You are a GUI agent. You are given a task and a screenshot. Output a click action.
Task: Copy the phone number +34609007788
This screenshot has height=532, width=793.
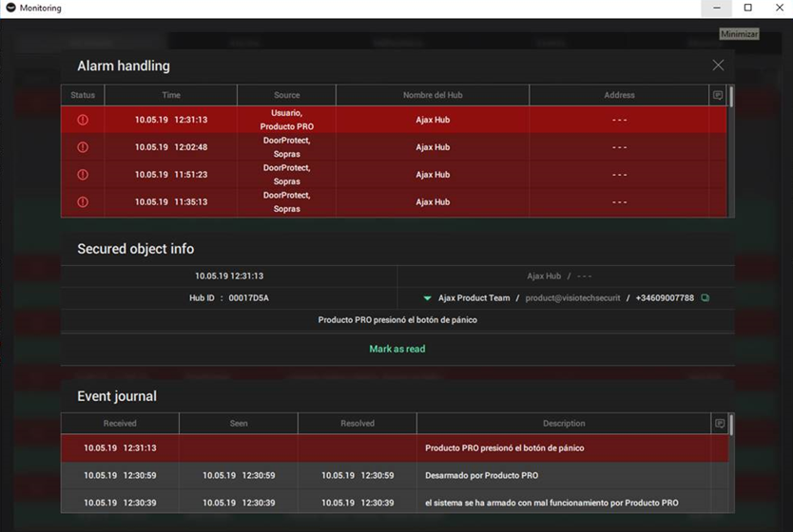705,298
